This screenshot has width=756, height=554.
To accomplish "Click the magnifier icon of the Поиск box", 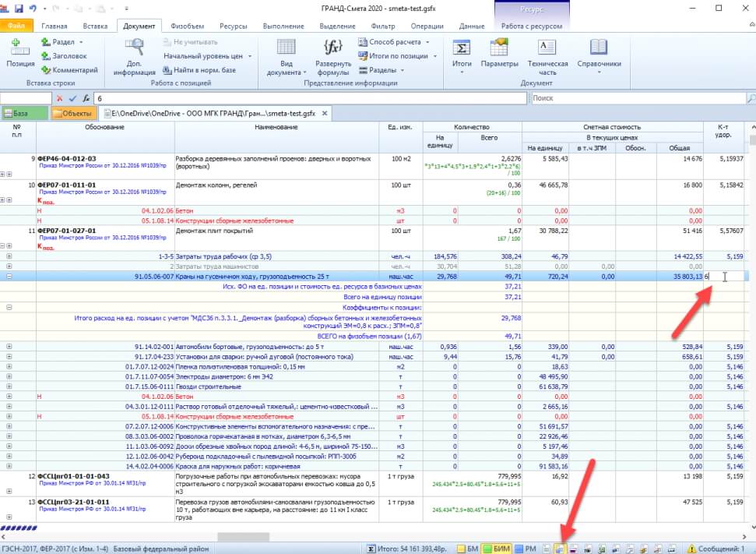I will coord(751,98).
